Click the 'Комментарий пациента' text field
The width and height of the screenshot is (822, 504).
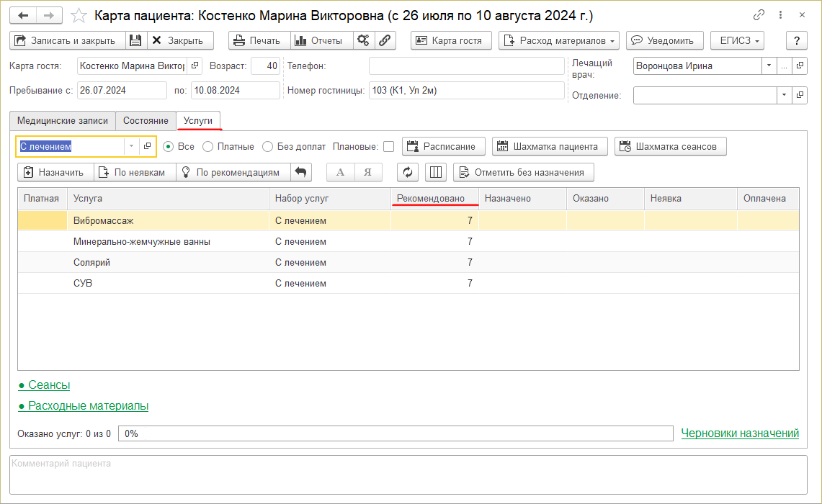click(408, 475)
